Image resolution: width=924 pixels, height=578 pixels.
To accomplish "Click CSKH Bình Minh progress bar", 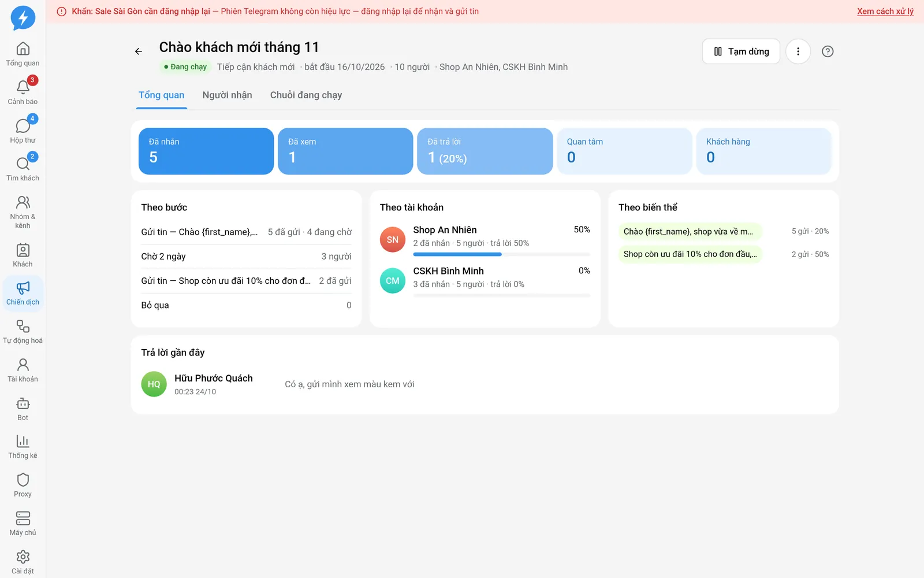I will point(502,295).
